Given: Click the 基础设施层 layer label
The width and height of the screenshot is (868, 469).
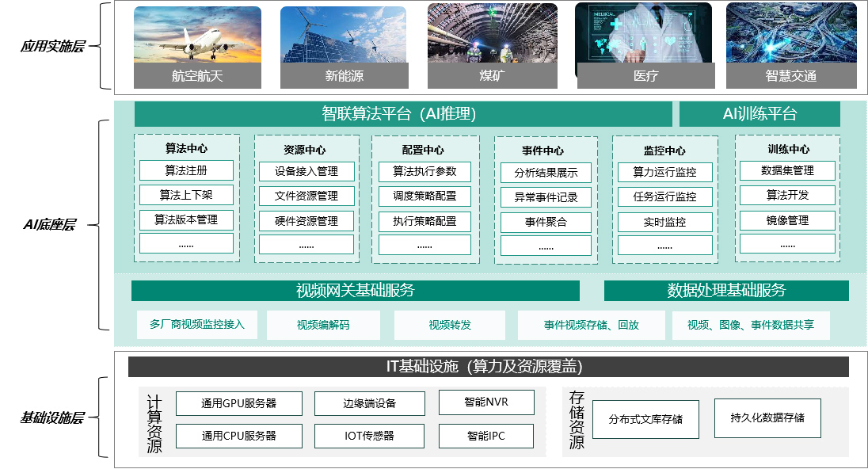Looking at the screenshot, I should pyautogui.click(x=52, y=418).
